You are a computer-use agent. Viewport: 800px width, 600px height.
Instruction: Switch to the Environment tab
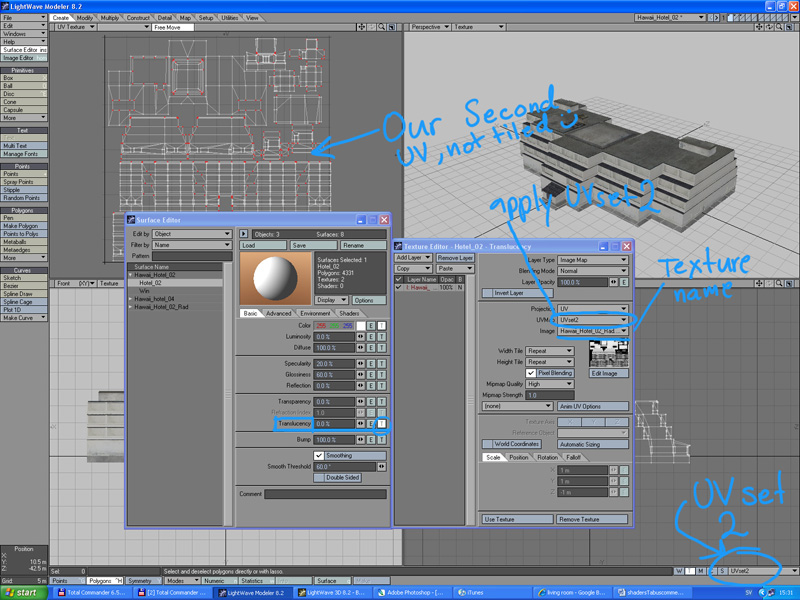pos(315,313)
